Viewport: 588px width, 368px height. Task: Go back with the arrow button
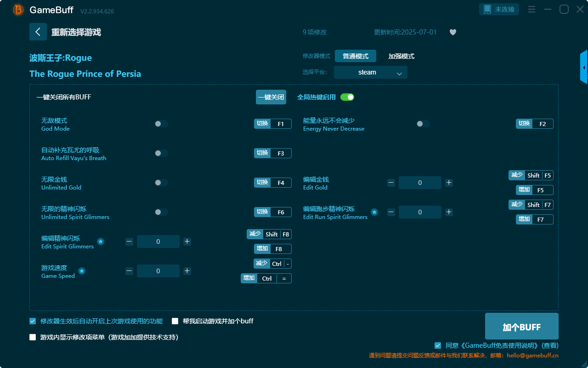click(38, 32)
